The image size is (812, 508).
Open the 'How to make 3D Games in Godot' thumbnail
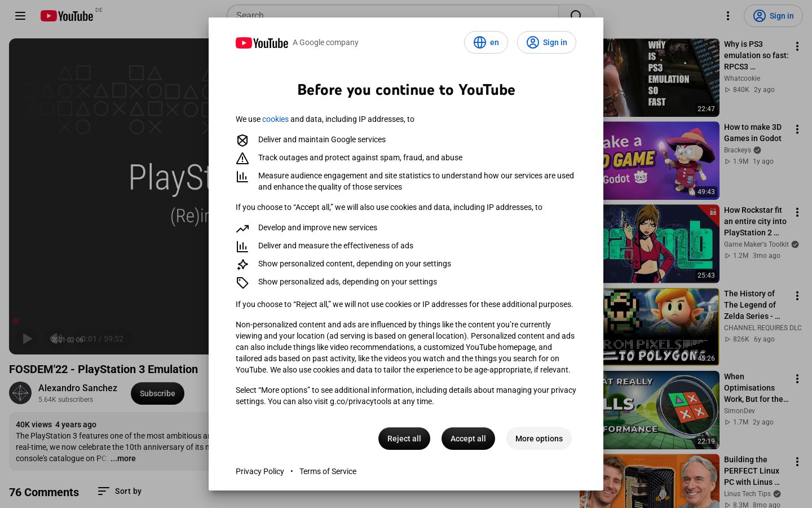click(x=661, y=160)
